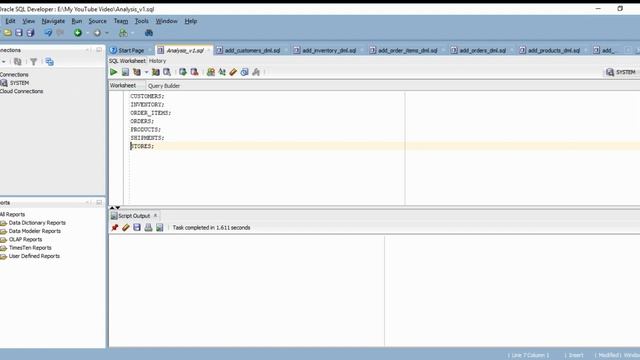640x360 pixels.
Task: Open the OLAP Reports folder
Action: [x=25, y=240]
